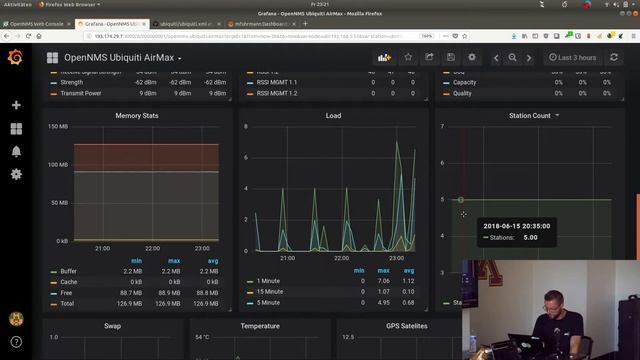Click the Strength legend color swatch
The image size is (640, 360).
click(x=53, y=83)
